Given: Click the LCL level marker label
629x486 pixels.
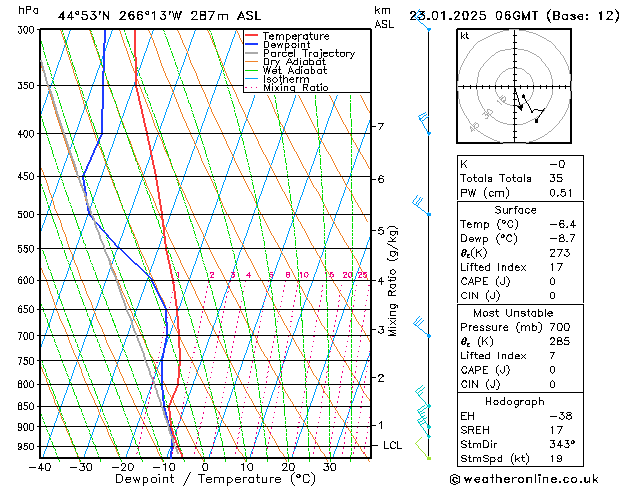Looking at the screenshot, I should [392, 446].
